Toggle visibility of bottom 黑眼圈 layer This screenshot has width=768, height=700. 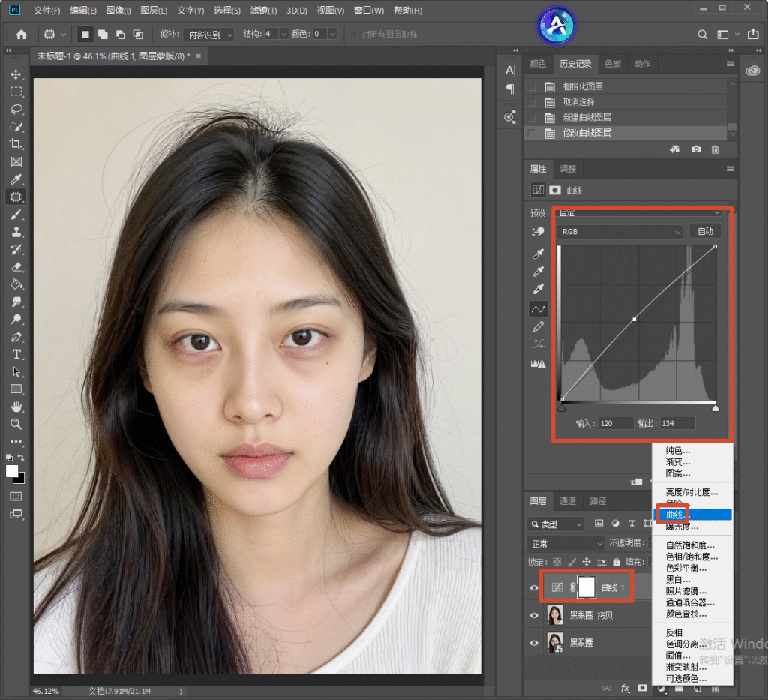(x=534, y=643)
